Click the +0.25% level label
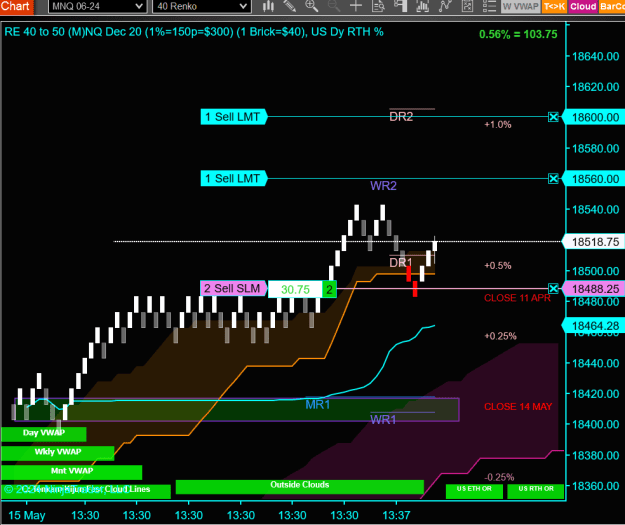 click(x=500, y=336)
